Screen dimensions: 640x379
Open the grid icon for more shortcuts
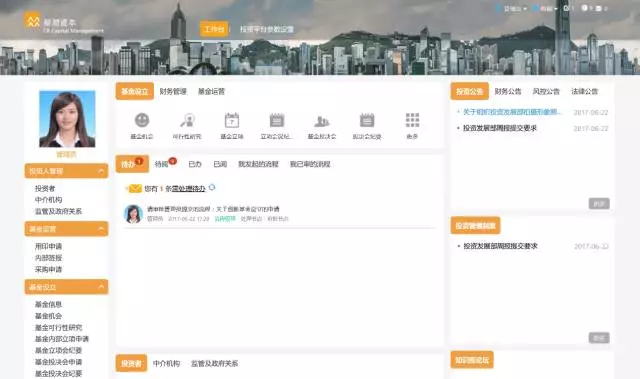tap(412, 120)
